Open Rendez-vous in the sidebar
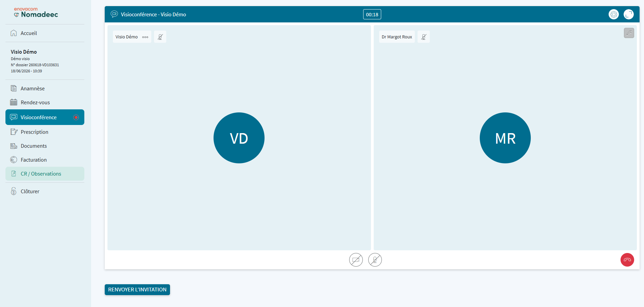Image resolution: width=644 pixels, height=307 pixels. click(x=45, y=102)
